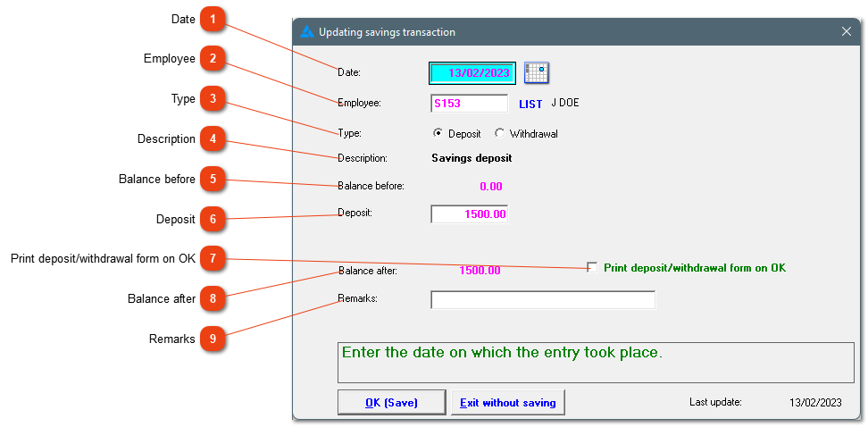This screenshot has height=427, width=868.
Task: Click the Balance after: field label
Action: tap(368, 271)
